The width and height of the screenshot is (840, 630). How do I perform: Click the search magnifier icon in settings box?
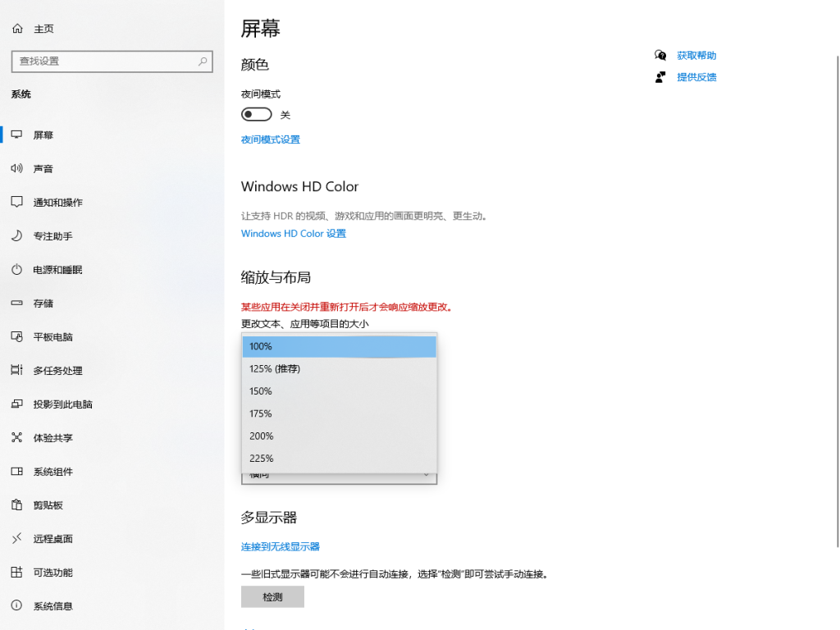203,62
